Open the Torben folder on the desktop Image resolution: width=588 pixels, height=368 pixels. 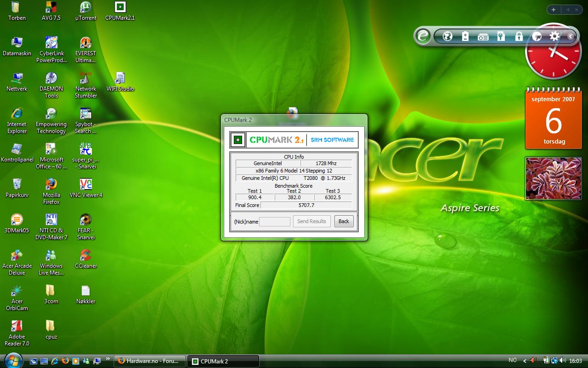[x=17, y=11]
